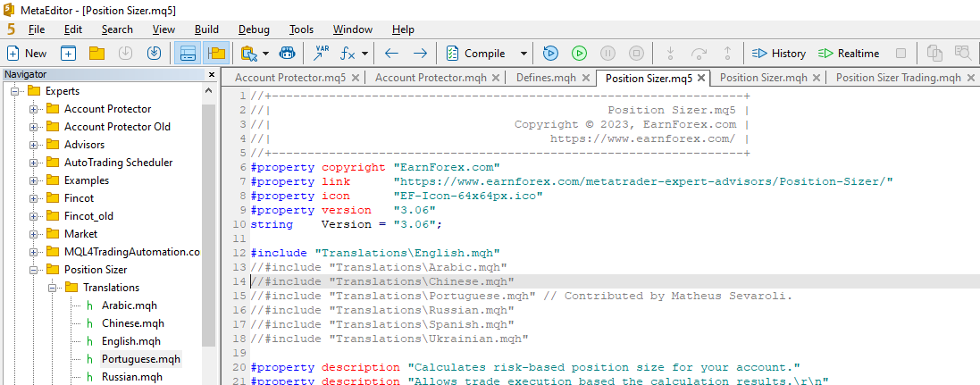Click the navigate back arrow

tap(391, 54)
